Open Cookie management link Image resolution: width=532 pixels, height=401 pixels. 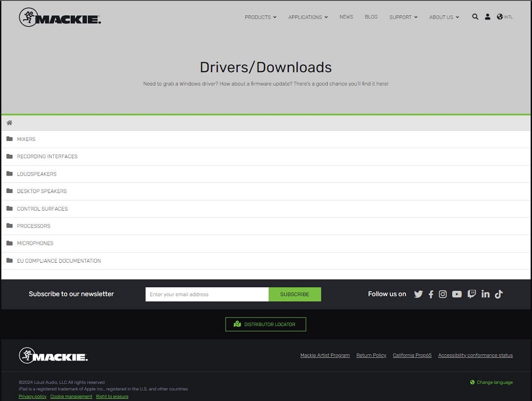(x=71, y=396)
